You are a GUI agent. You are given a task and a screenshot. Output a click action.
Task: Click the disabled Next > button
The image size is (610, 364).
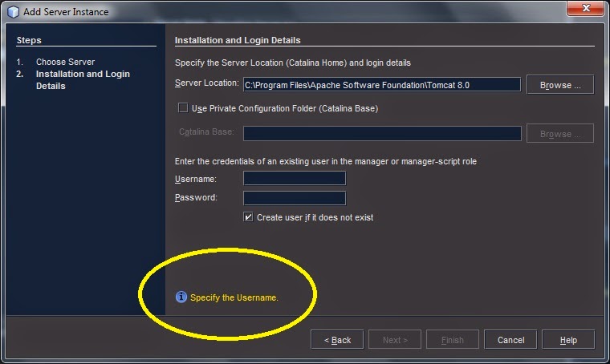[x=395, y=340]
